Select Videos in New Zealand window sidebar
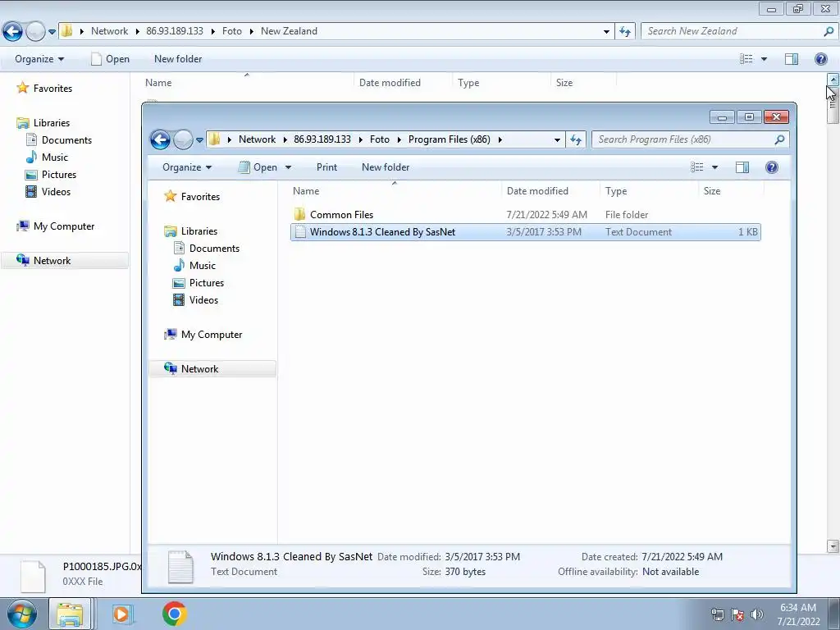 pos(56,192)
